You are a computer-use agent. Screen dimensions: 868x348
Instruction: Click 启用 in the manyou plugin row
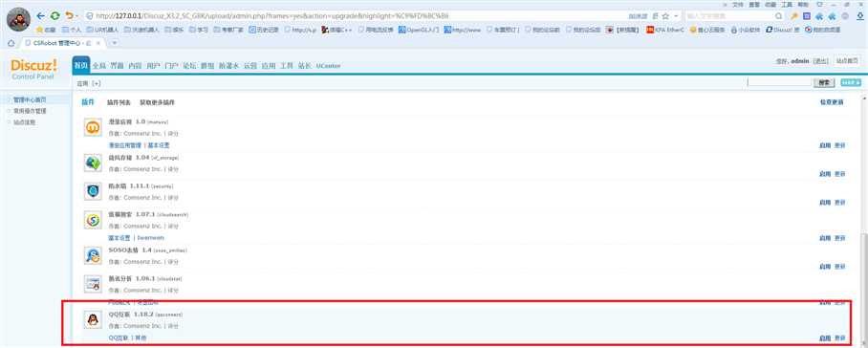coord(825,145)
